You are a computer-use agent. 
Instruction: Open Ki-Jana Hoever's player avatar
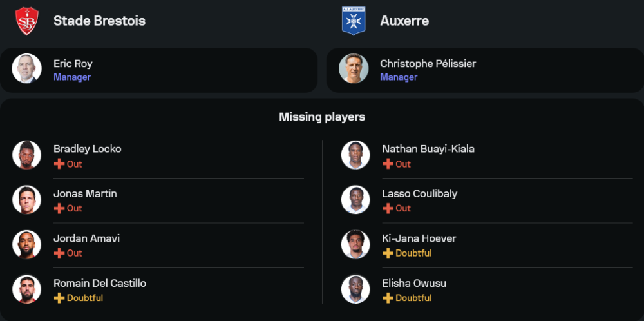(355, 244)
